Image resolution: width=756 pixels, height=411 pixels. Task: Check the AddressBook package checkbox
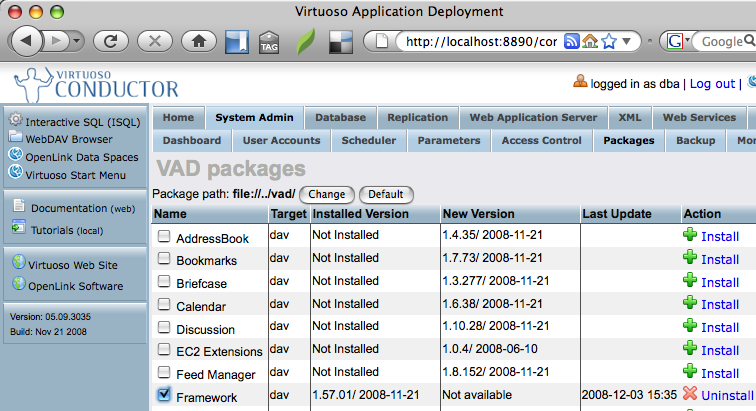tap(164, 237)
